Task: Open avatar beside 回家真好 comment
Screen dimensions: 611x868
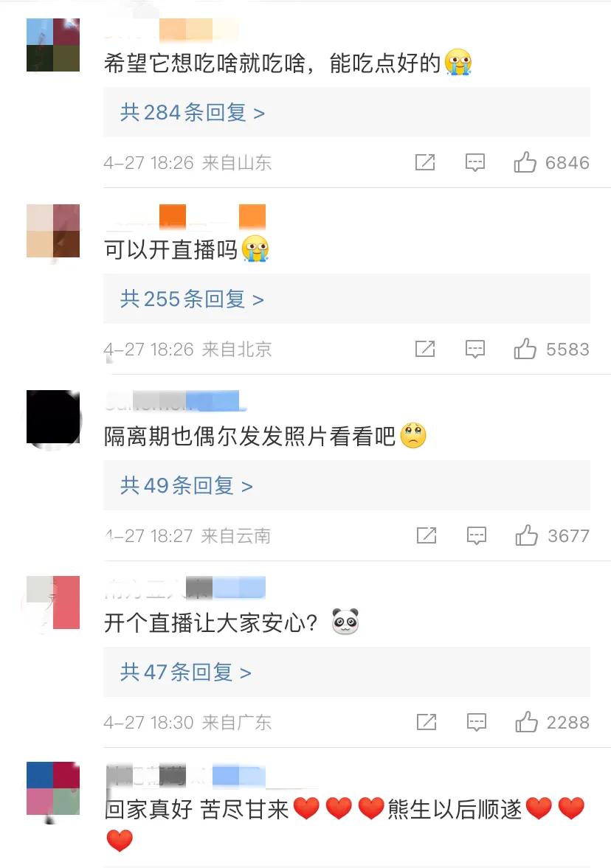Action: point(53,788)
